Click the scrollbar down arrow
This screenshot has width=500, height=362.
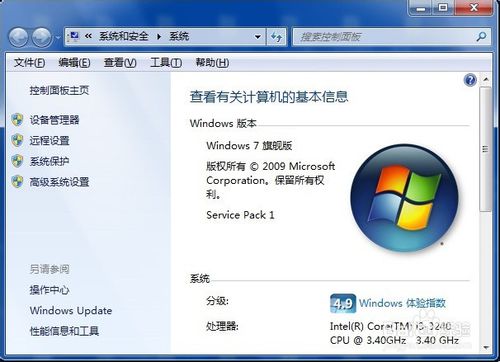pos(486,348)
